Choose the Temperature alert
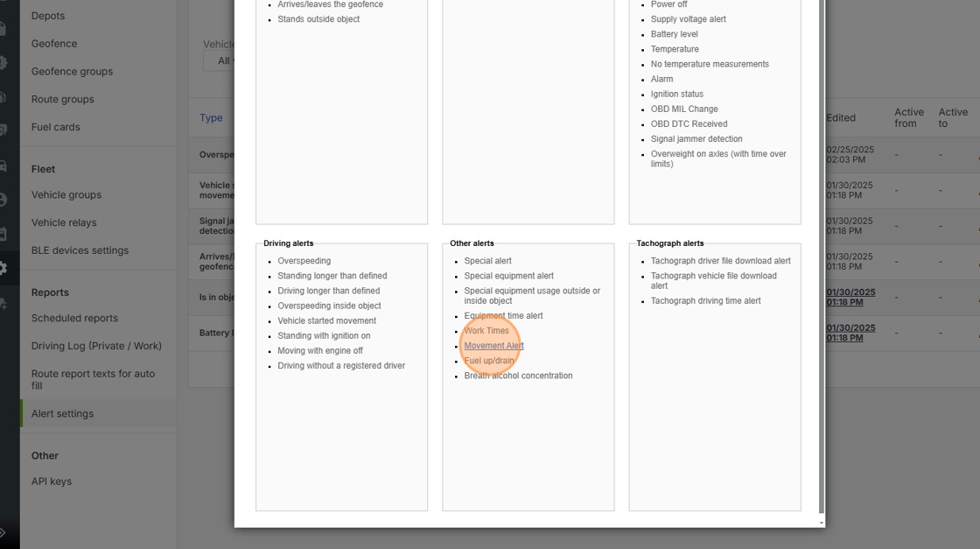This screenshot has height=549, width=980. coord(675,49)
